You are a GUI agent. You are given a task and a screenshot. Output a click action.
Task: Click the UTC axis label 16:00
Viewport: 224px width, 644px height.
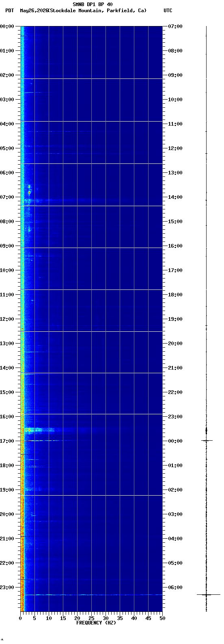tap(175, 246)
